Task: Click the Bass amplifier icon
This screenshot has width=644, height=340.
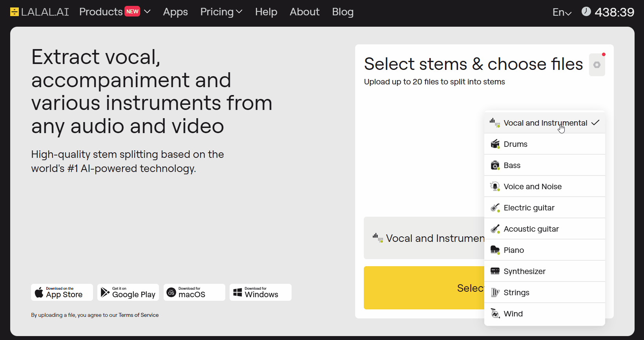Action: pyautogui.click(x=495, y=165)
